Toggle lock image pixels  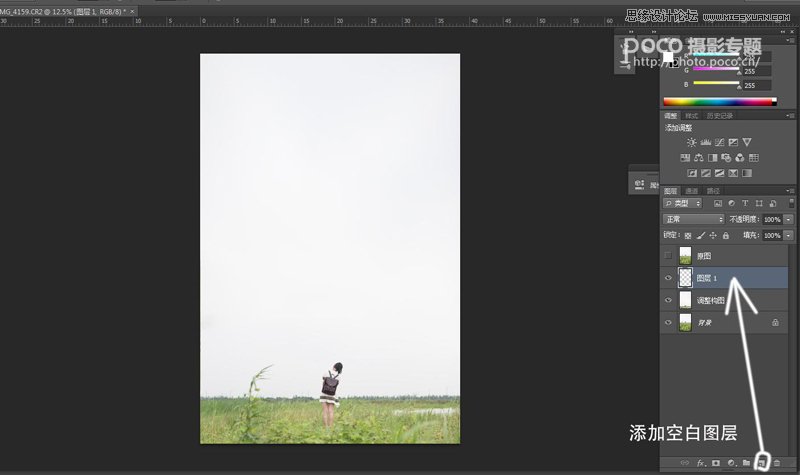pyautogui.click(x=701, y=235)
